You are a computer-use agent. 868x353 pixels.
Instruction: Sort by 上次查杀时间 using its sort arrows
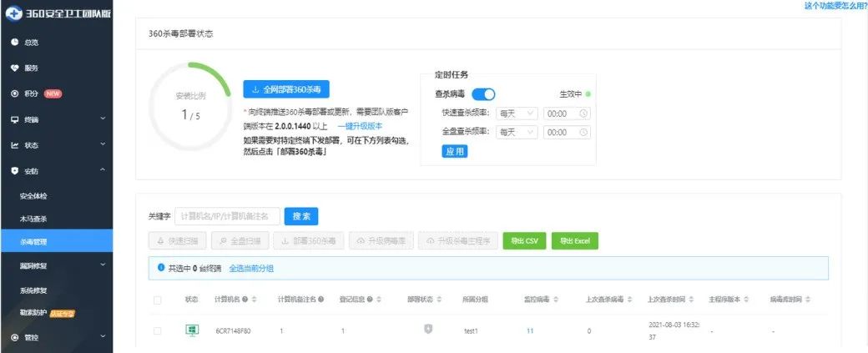point(691,300)
